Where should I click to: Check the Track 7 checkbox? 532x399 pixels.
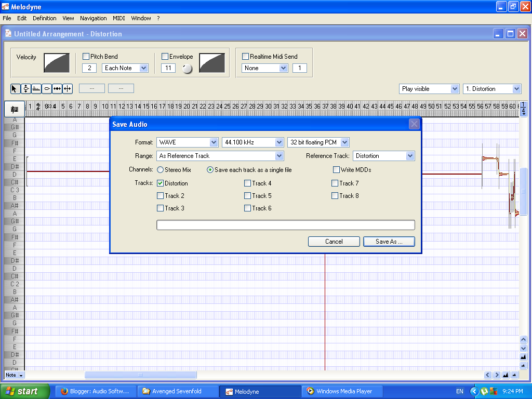point(335,183)
